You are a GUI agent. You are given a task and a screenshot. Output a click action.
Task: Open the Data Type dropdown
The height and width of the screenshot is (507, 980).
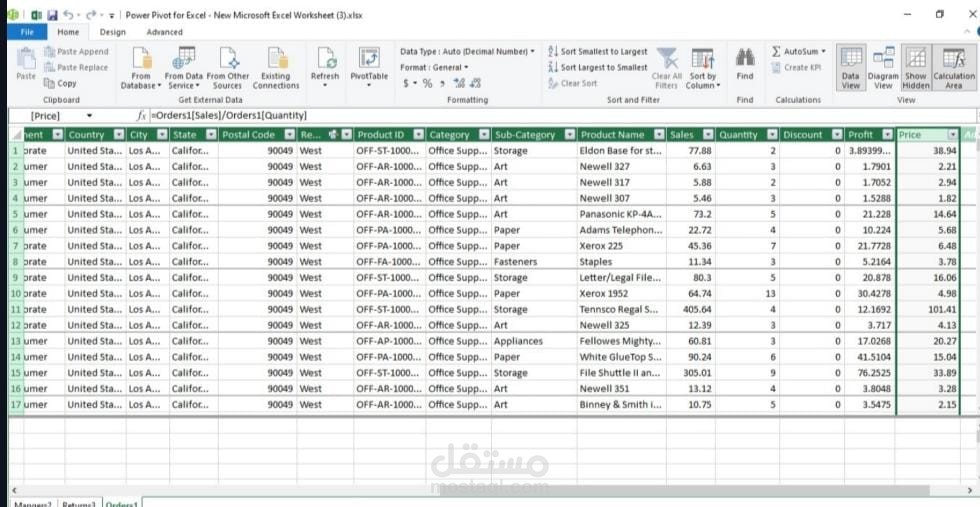[468, 52]
